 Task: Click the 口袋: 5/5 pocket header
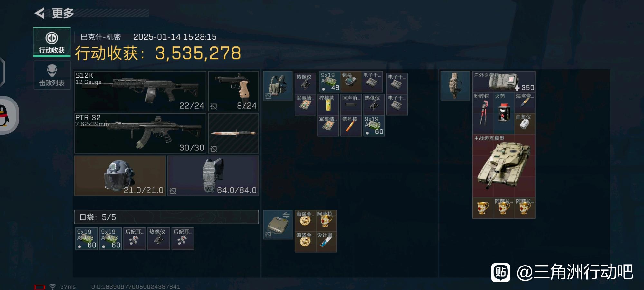click(x=166, y=217)
